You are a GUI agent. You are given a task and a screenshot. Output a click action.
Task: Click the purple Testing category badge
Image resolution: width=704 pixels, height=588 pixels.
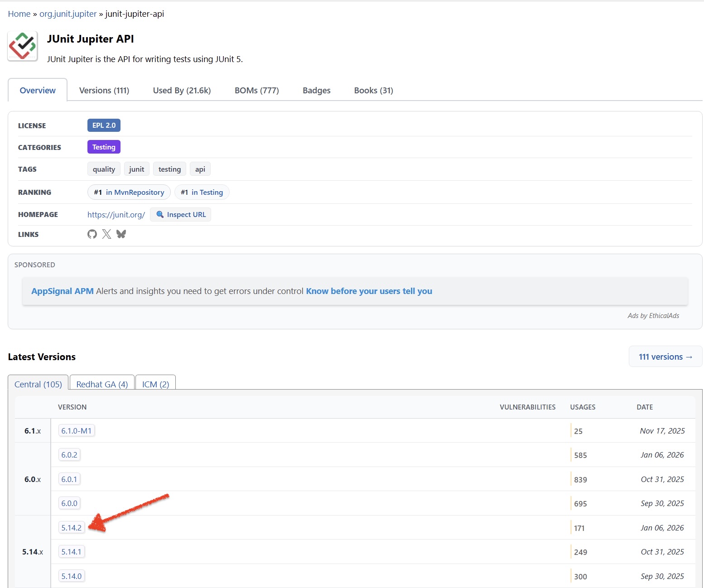tap(104, 147)
